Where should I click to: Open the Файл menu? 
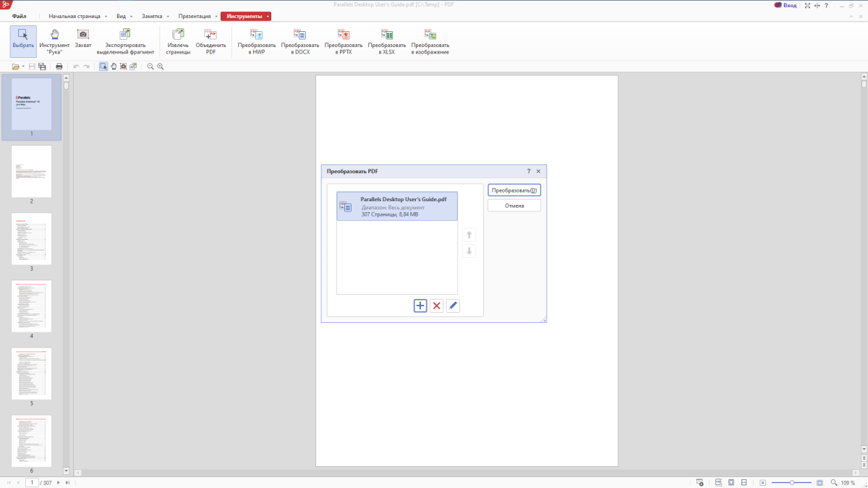tap(20, 16)
